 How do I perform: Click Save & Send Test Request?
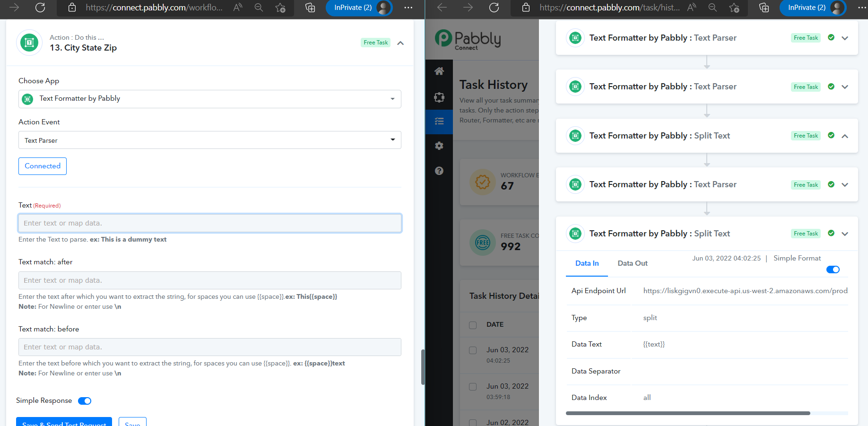(64, 422)
